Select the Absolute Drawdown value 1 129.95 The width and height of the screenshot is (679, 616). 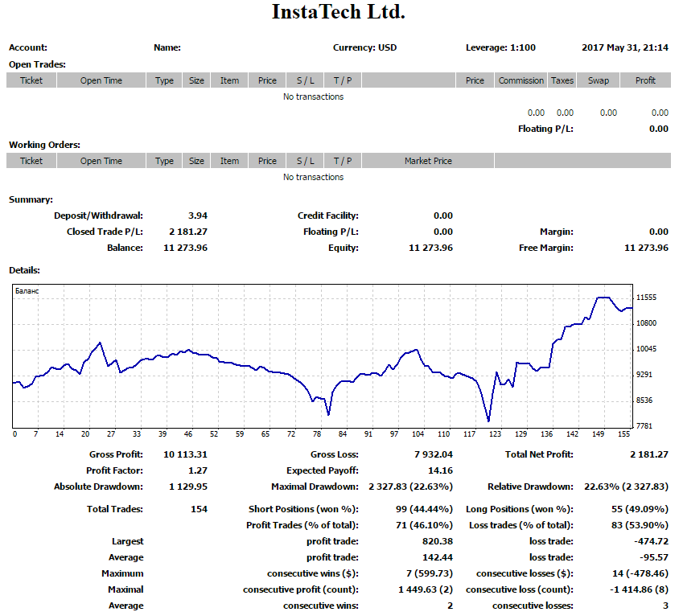[188, 487]
